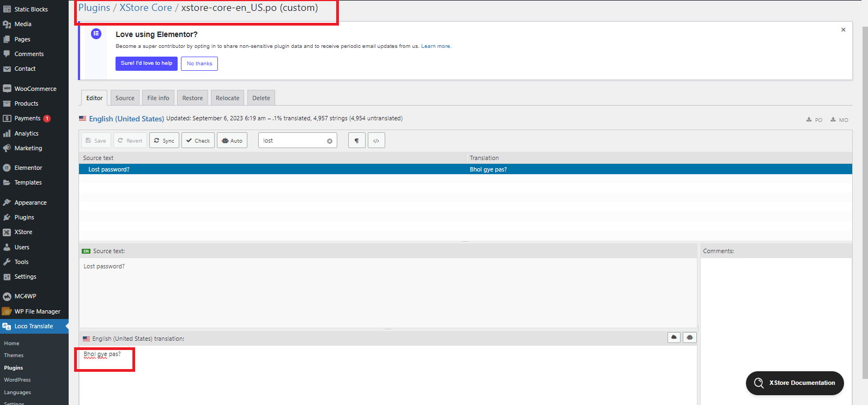Image resolution: width=868 pixels, height=405 pixels.
Task: Download the MO file
Action: [839, 120]
